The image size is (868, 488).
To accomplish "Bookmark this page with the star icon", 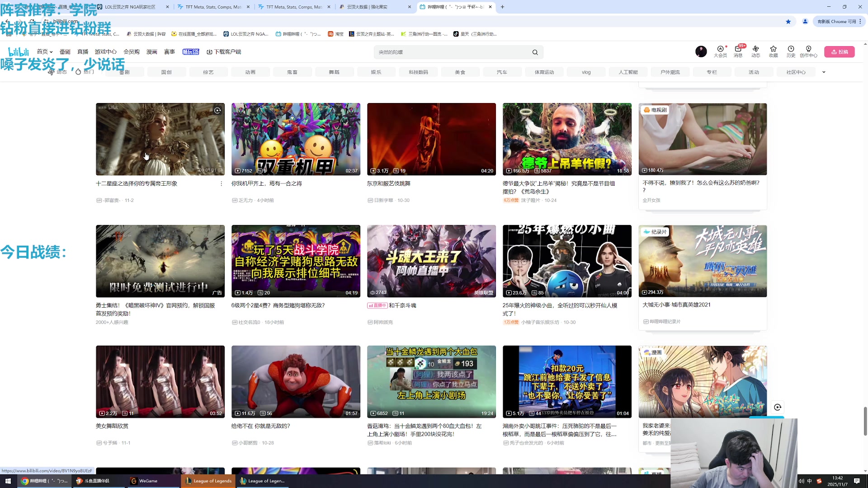I will (788, 21).
